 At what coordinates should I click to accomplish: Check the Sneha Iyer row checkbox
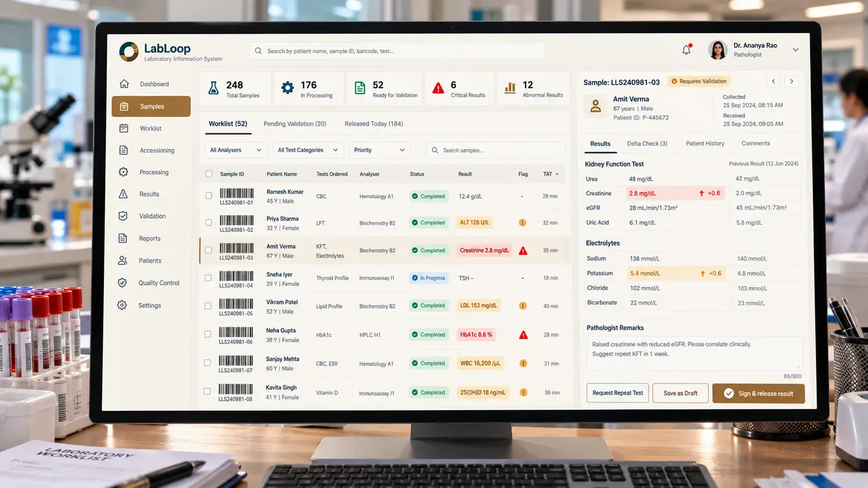(x=208, y=278)
